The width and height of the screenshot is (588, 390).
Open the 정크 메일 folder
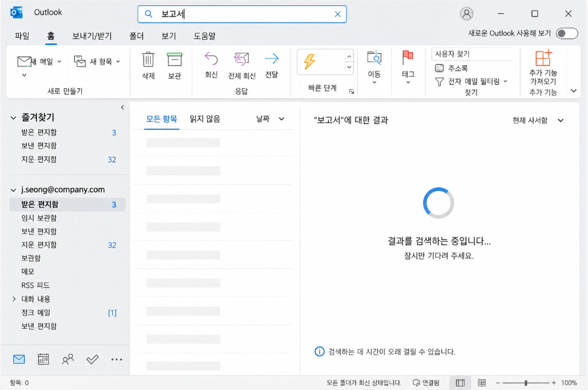[36, 312]
